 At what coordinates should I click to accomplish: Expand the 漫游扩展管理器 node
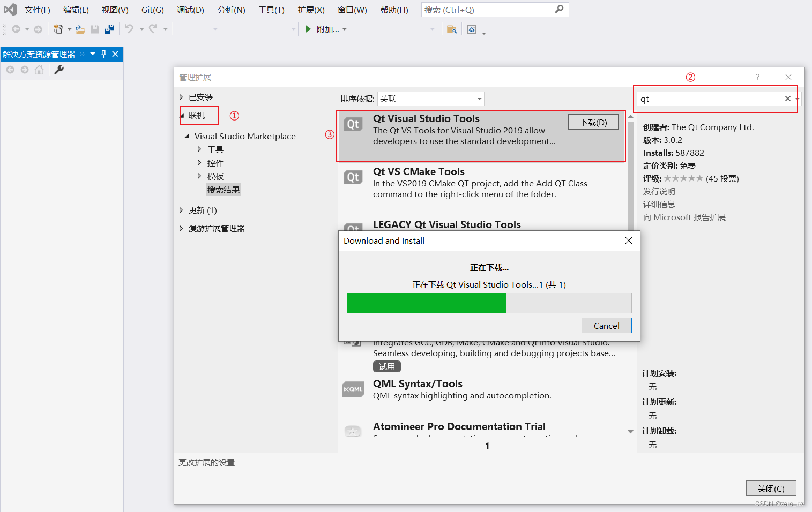(x=181, y=228)
